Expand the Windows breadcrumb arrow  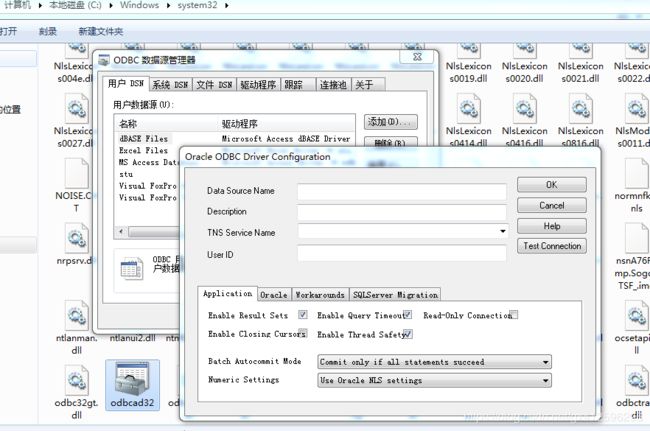[x=168, y=5]
